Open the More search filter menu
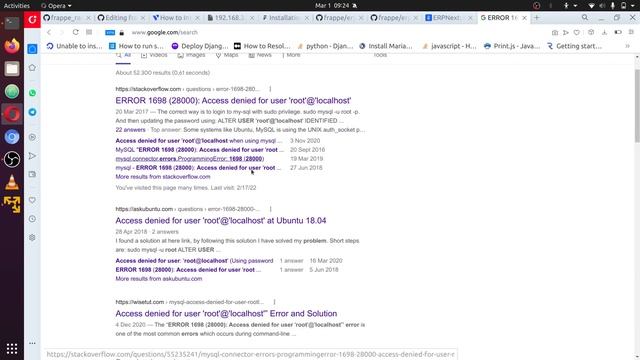 click(291, 55)
